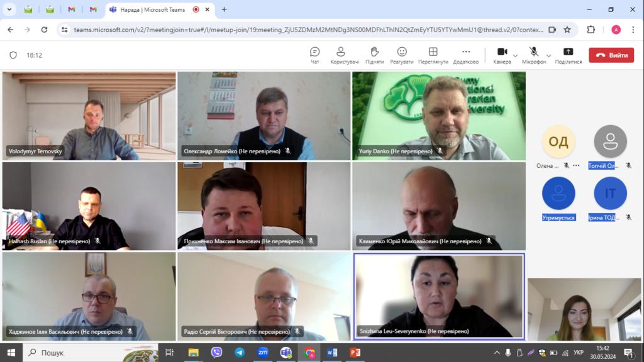
Task: Share screen using the Поділитися icon
Action: coord(568,55)
